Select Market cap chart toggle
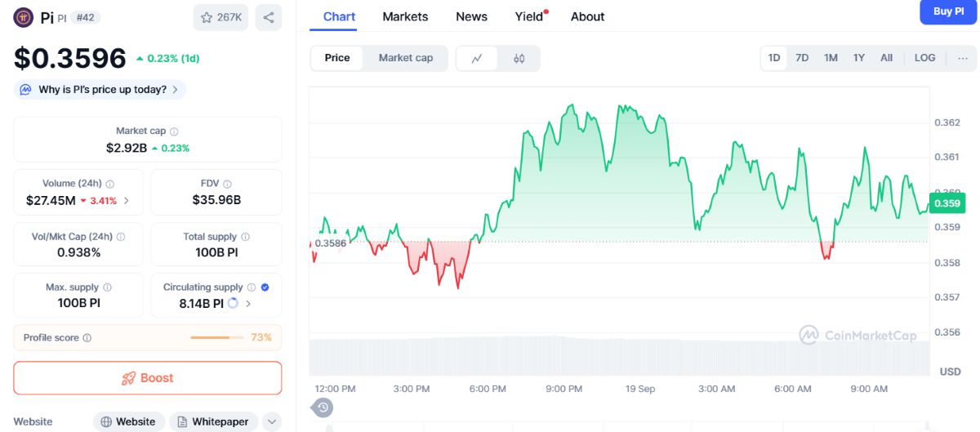This screenshot has width=980, height=432. (x=406, y=58)
